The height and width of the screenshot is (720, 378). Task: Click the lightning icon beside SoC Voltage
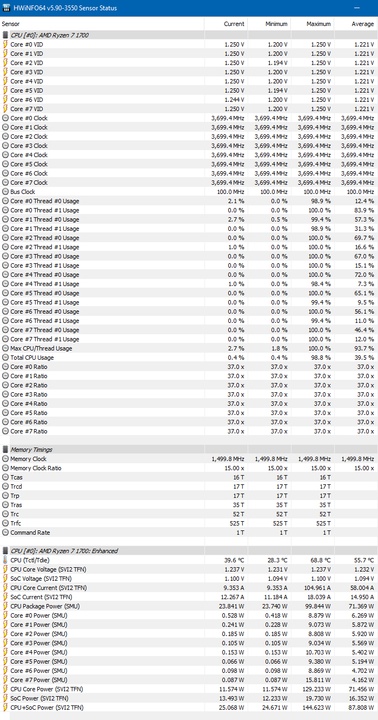[x=6, y=578]
